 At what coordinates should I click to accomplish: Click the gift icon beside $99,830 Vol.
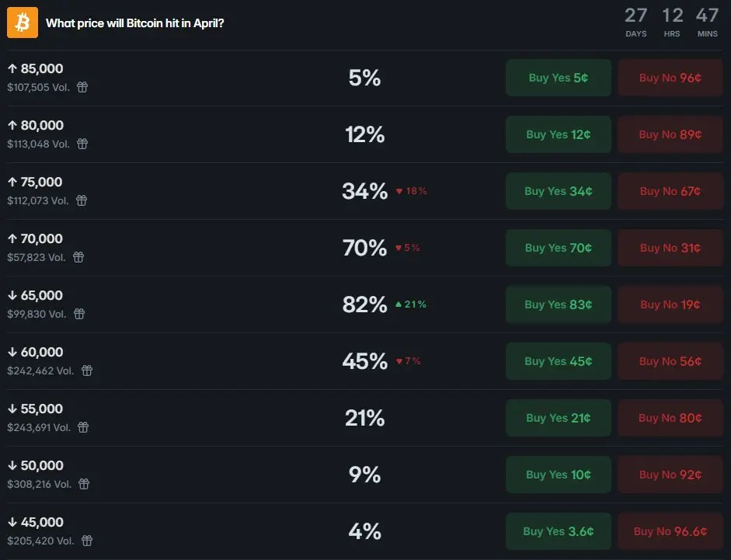click(x=78, y=314)
